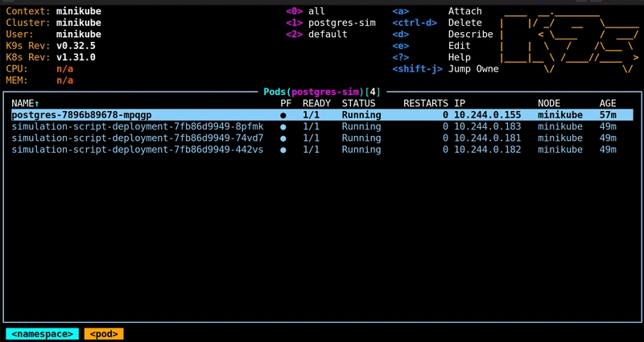Click the RESTARTS column header
The image size is (644, 342).
tap(426, 104)
